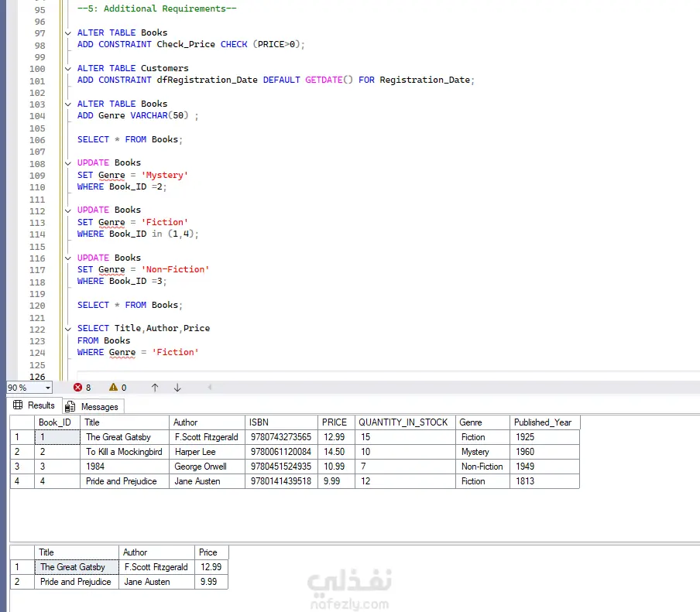Click the QUANTITY_IN_STOCK column header
This screenshot has width=700, height=612.
coord(405,422)
